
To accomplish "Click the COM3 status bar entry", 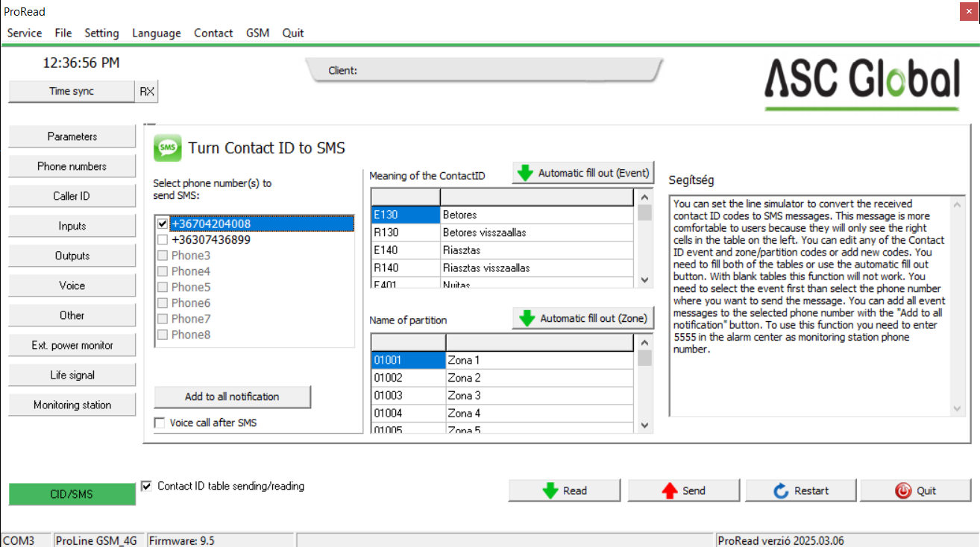I will [26, 540].
